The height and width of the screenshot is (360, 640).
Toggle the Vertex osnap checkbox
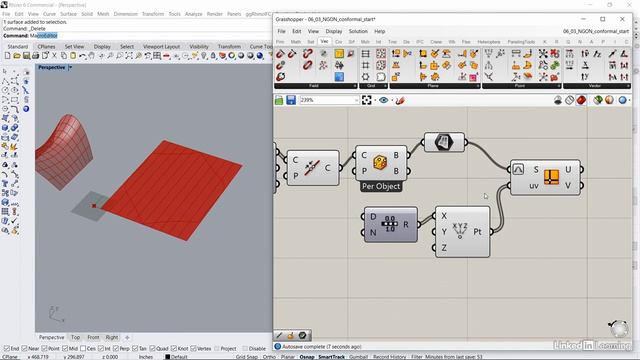click(x=193, y=349)
